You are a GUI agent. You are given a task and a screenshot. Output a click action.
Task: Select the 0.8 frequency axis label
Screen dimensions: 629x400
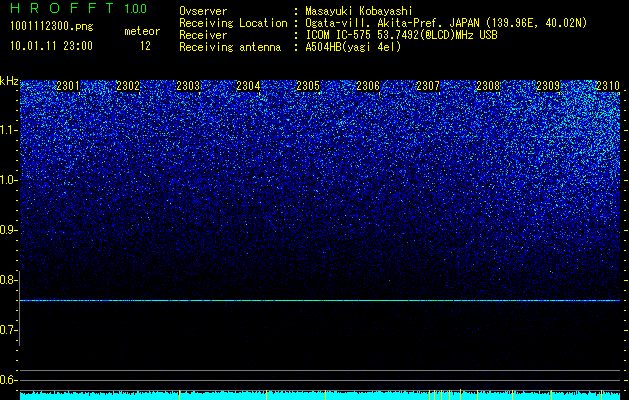pos(9,280)
